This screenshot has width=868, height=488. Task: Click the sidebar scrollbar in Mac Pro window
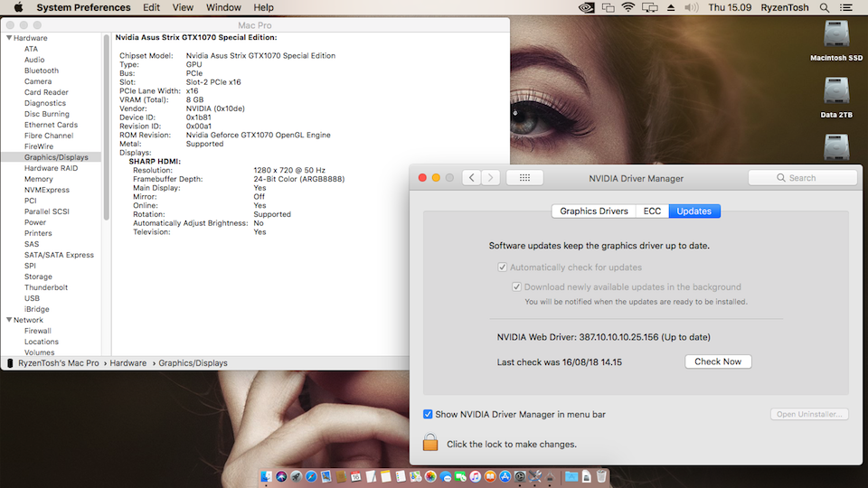pos(106,127)
